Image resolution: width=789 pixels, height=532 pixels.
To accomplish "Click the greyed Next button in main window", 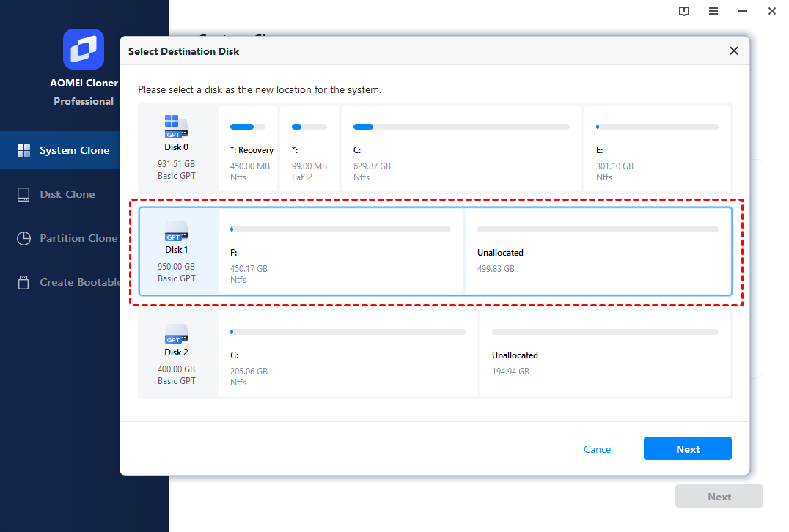I will pos(719,496).
